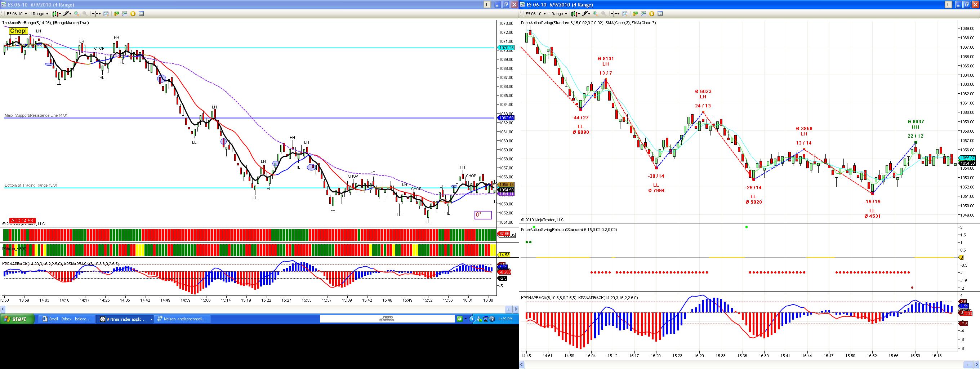Switch to the Nelson taskbar window
Viewport: 980px width, 369px height.
[x=183, y=319]
